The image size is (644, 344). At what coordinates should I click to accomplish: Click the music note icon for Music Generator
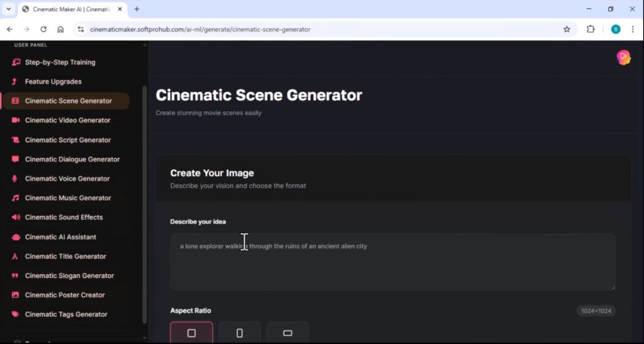(x=15, y=198)
